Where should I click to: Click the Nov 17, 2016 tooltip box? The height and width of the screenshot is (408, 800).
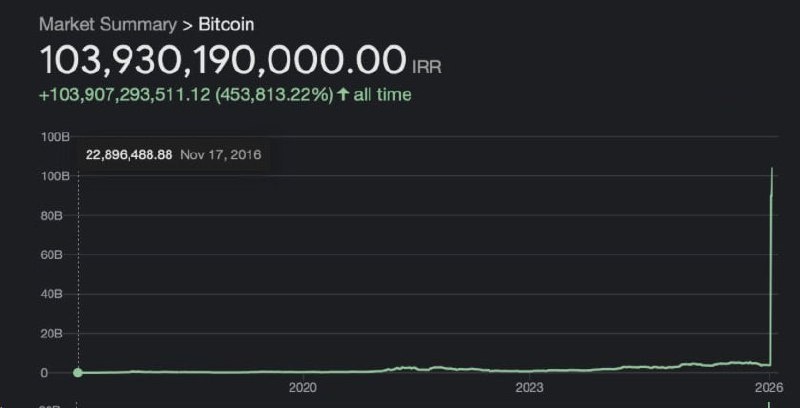173,155
